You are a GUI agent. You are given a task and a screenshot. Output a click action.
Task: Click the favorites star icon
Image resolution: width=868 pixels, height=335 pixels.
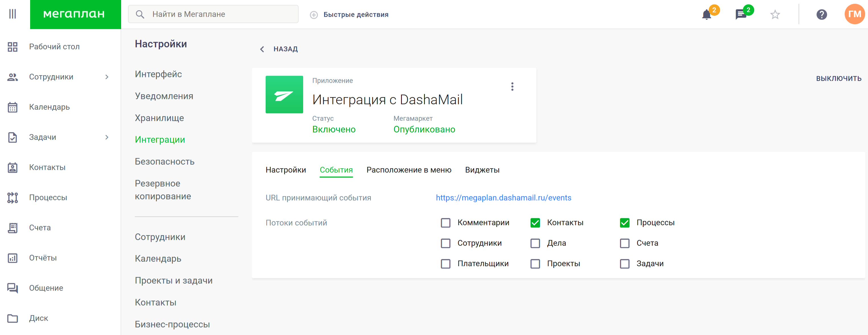click(x=775, y=15)
